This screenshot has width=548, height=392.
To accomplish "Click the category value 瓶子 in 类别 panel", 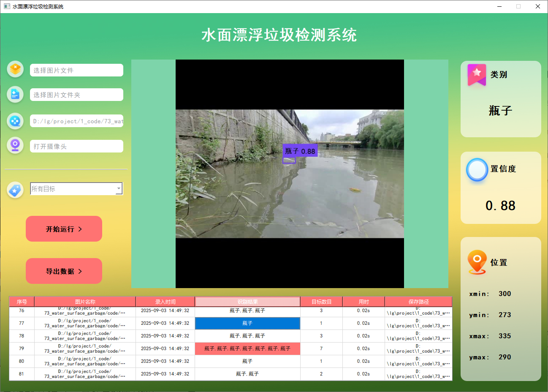I will coord(501,111).
